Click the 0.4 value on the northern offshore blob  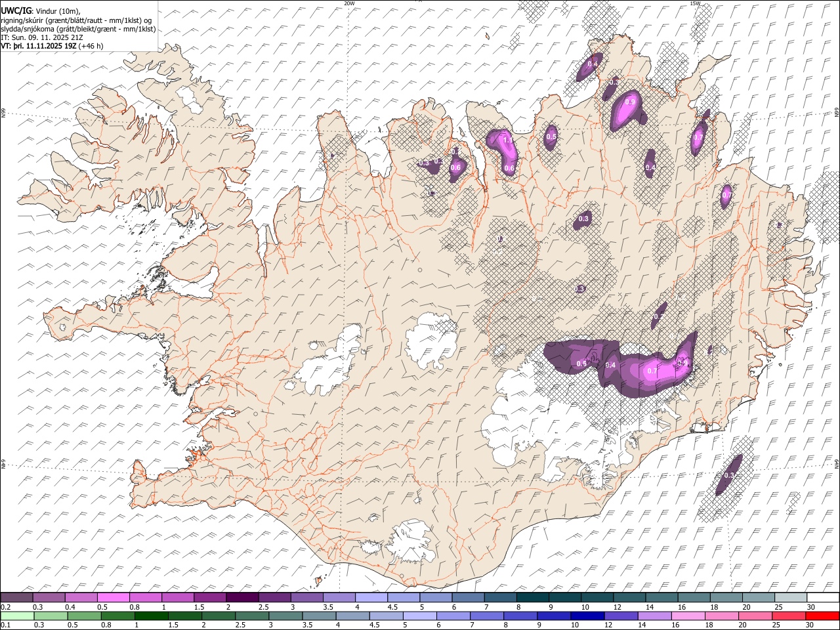click(x=593, y=64)
